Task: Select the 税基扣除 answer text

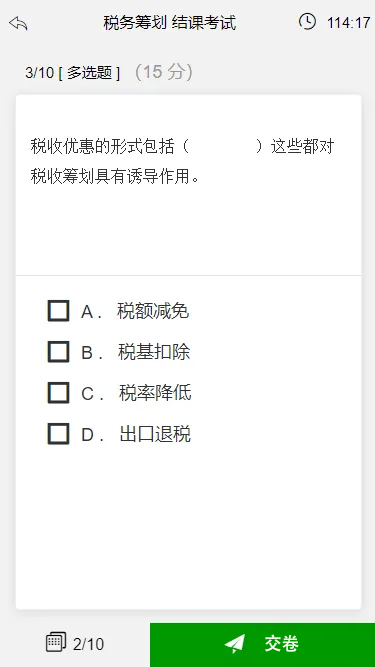Action: 154,352
